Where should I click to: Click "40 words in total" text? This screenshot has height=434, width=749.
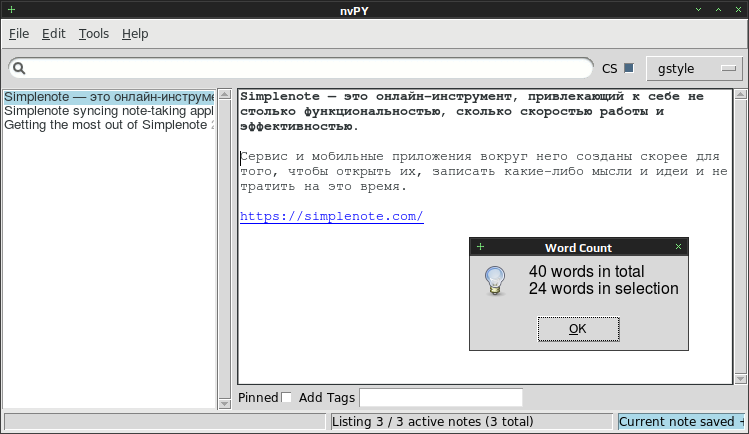click(x=587, y=271)
